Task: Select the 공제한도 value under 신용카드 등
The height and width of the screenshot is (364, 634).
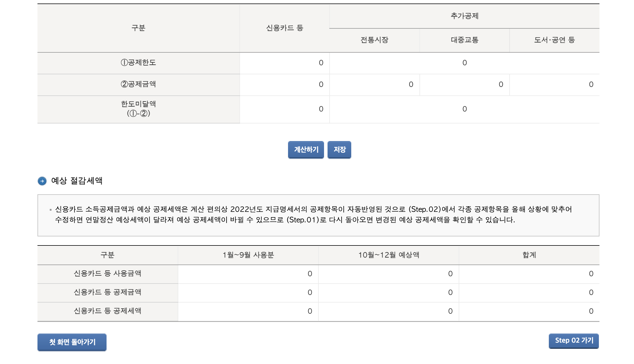Action: [x=284, y=63]
